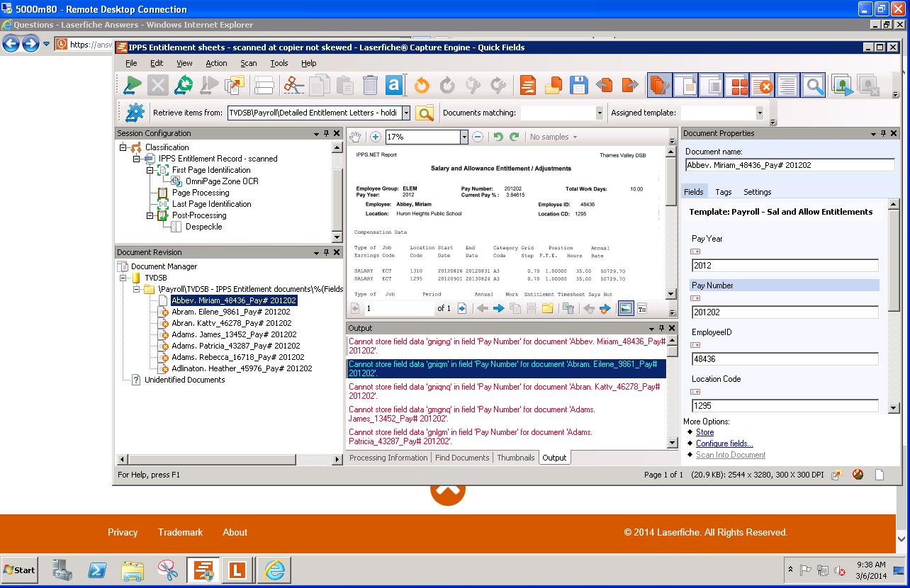Switch viewer to image view mode
The width and height of the screenshot is (910, 588).
626,308
